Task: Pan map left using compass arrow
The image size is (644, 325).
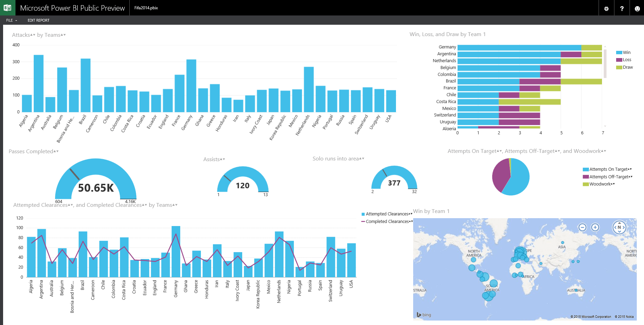Action: (x=615, y=227)
